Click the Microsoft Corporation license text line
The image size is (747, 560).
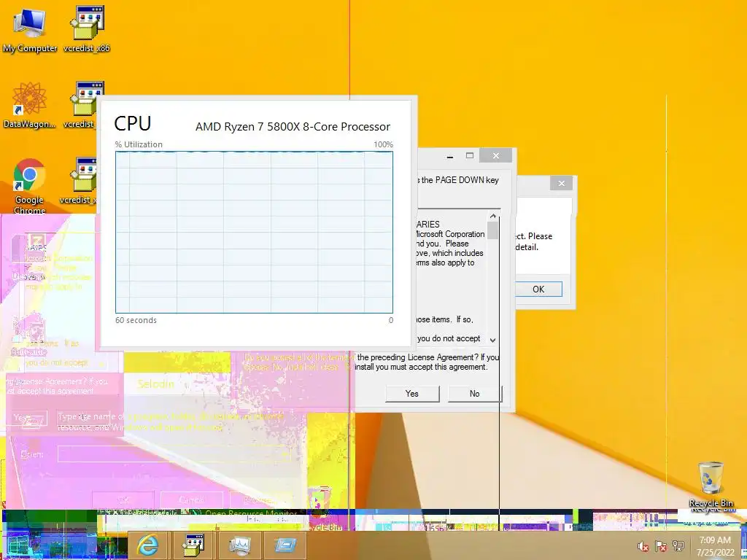[449, 234]
